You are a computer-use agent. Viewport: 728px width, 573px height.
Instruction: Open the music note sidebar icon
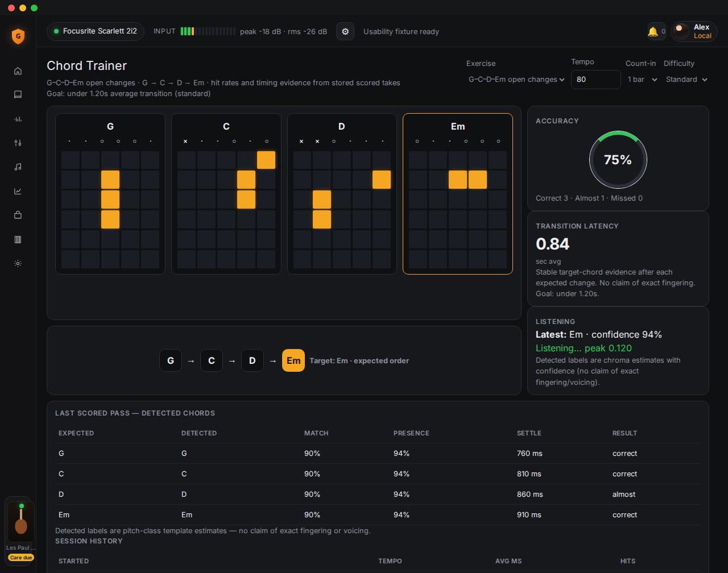coord(18,167)
